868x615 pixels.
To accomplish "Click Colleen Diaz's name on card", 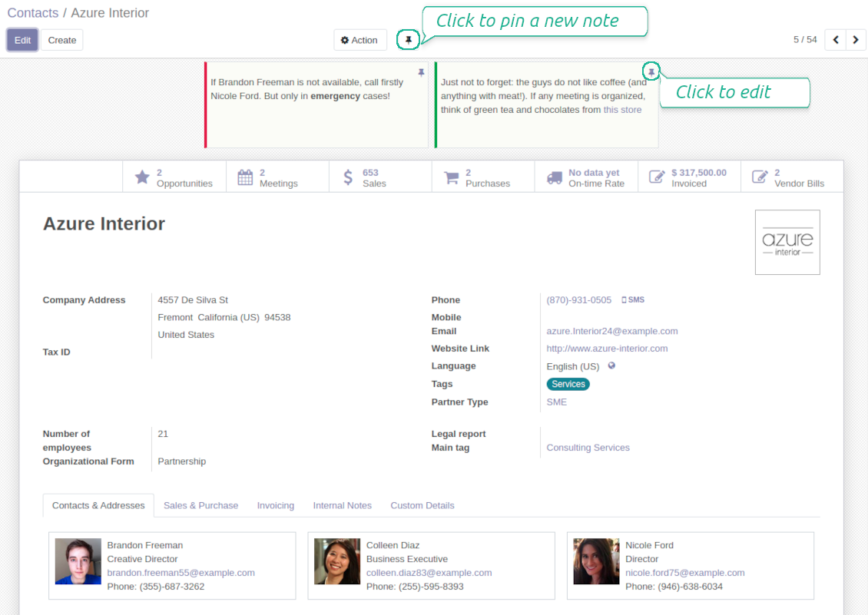I will (x=393, y=545).
